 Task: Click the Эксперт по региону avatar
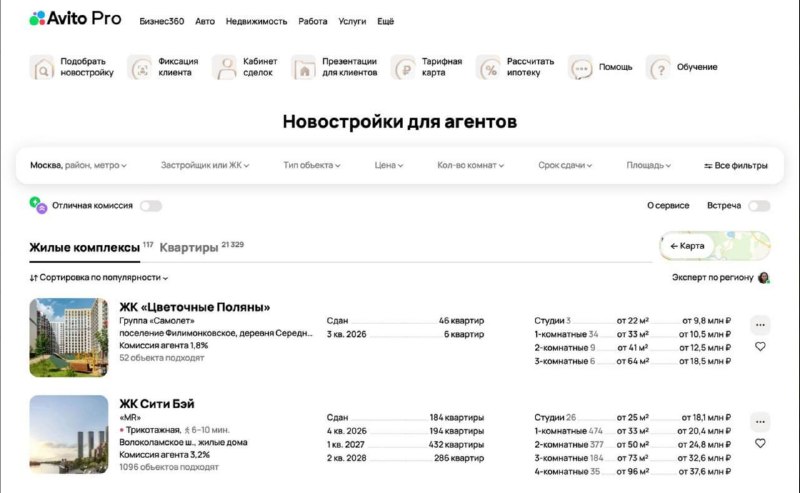[x=764, y=278]
